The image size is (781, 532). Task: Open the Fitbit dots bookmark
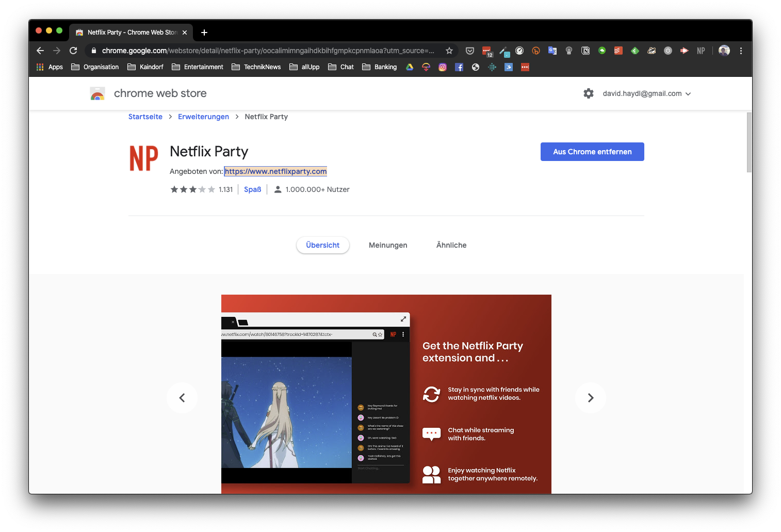pyautogui.click(x=492, y=67)
